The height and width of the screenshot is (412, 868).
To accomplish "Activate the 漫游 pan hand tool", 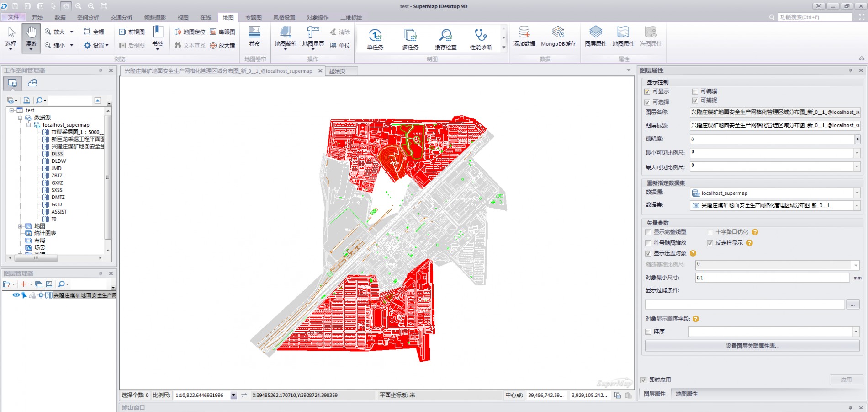I will tap(31, 38).
